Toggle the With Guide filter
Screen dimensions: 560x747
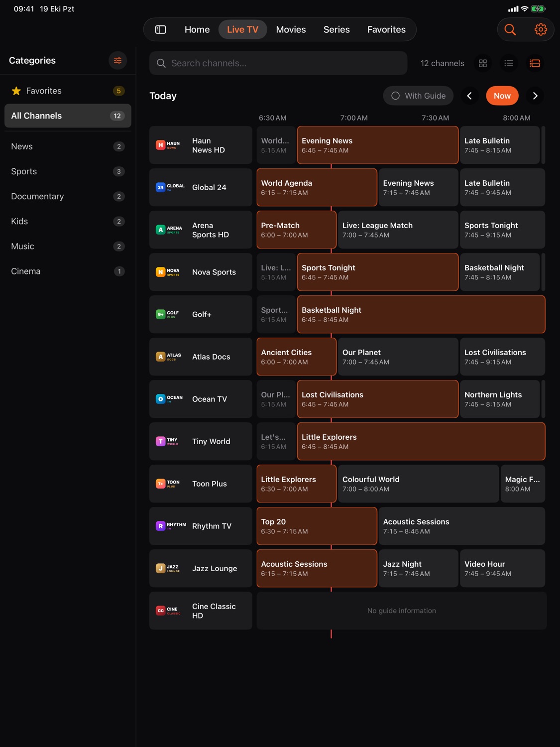tap(418, 96)
